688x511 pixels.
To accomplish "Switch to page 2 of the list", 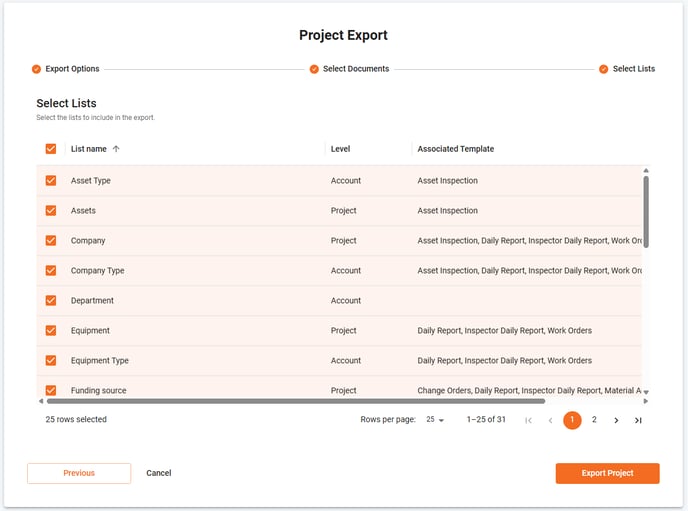I will (x=594, y=420).
